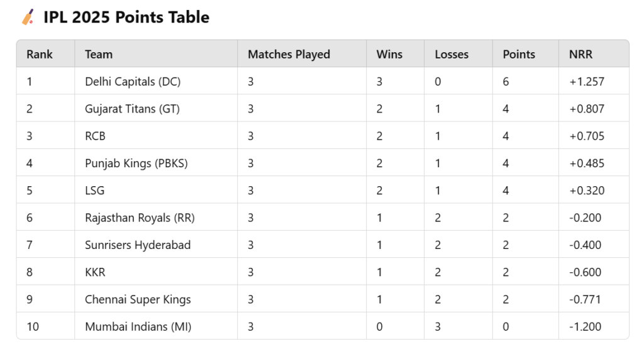Select Mumbai Indians (MI) team cell
Image resolution: width=644 pixels, height=349 pixels.
coord(138,327)
